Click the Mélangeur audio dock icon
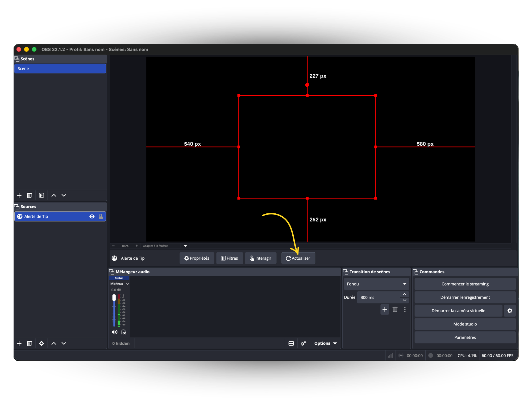This screenshot has height=405, width=532. pyautogui.click(x=112, y=272)
